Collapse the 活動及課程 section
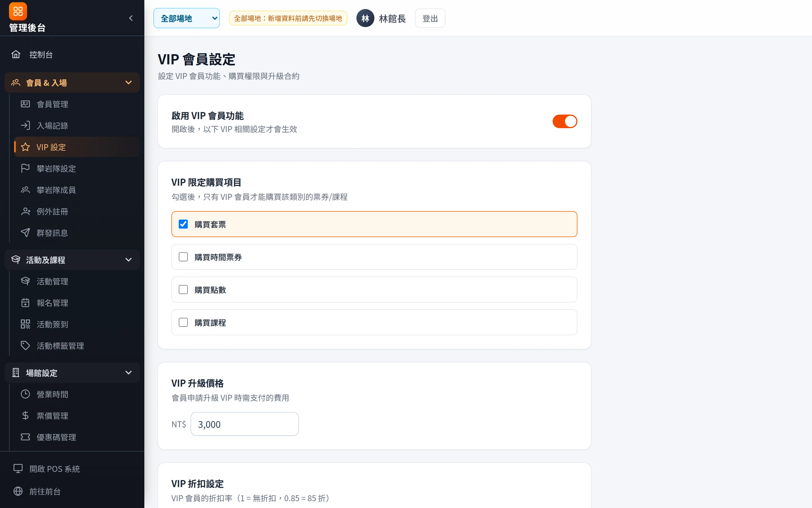The width and height of the screenshot is (812, 508). point(72,260)
